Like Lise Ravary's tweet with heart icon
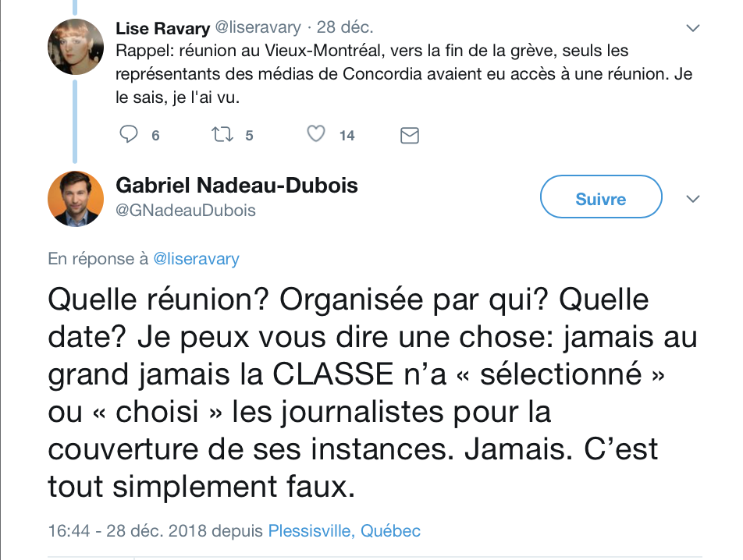743x560 pixels. click(315, 134)
